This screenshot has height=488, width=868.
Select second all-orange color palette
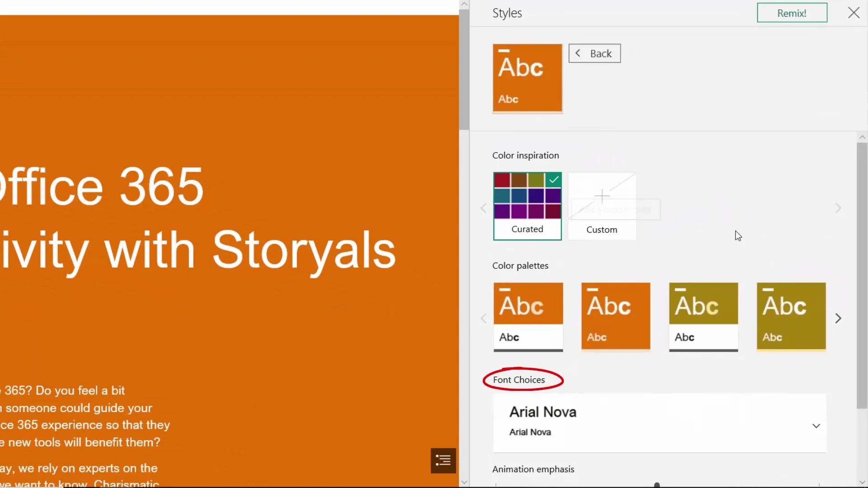pyautogui.click(x=616, y=317)
